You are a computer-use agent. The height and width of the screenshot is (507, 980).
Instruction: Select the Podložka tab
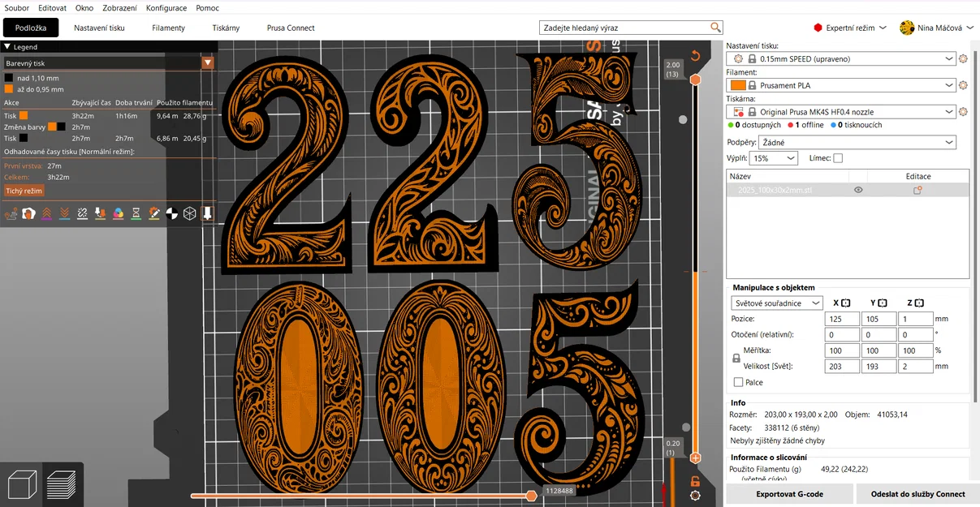pos(31,28)
